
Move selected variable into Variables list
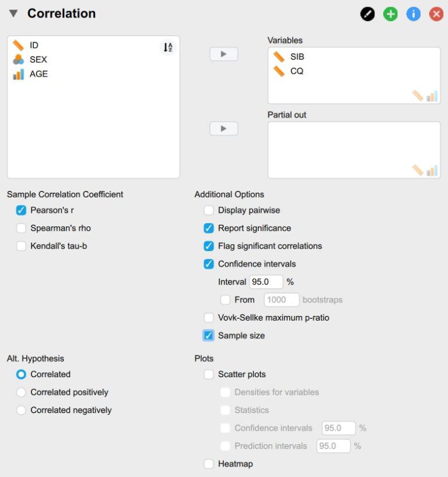click(x=223, y=53)
